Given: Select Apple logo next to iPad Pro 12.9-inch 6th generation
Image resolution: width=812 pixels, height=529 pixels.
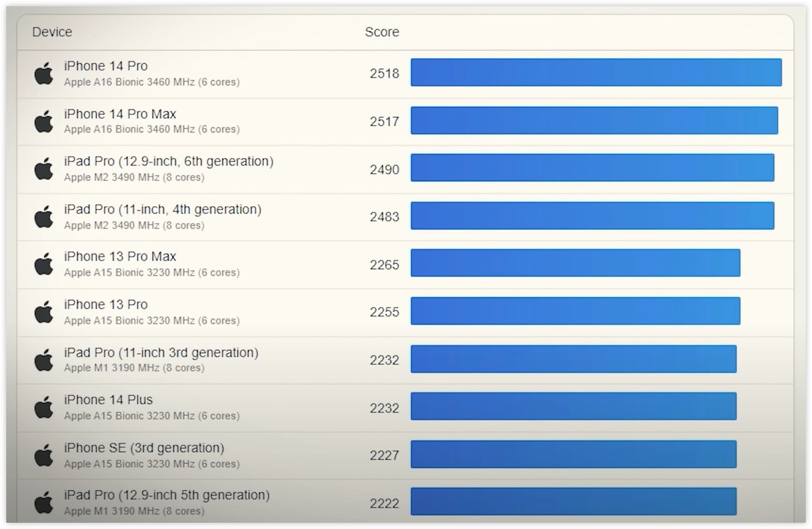Looking at the screenshot, I should [x=44, y=169].
